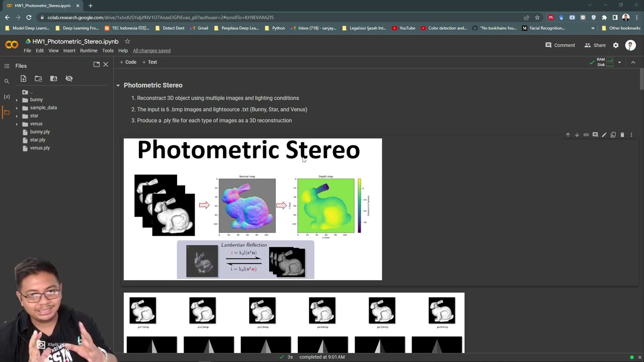Click the Photometric Stereo image
The image size is (644, 362).
(x=253, y=209)
